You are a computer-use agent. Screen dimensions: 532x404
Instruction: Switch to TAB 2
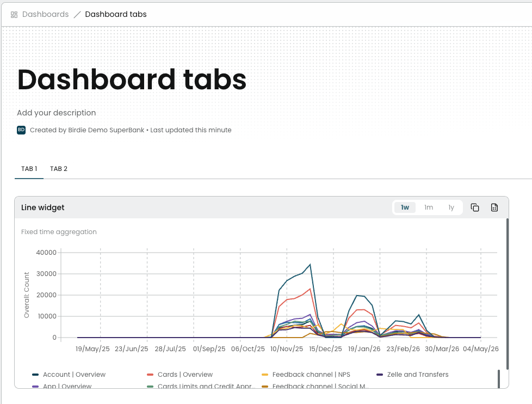[59, 169]
